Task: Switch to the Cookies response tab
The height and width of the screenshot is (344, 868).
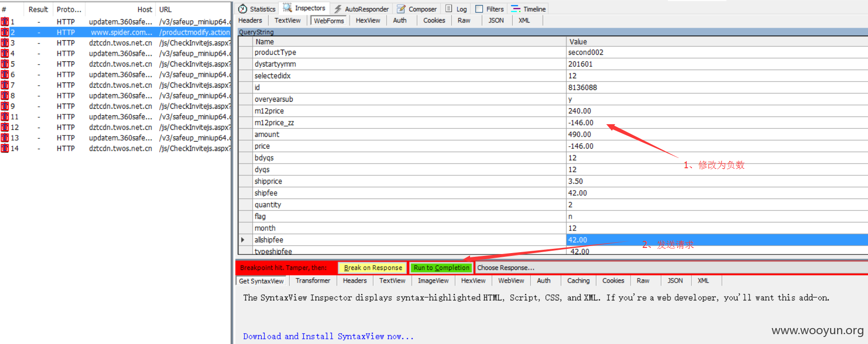Action: pyautogui.click(x=613, y=281)
